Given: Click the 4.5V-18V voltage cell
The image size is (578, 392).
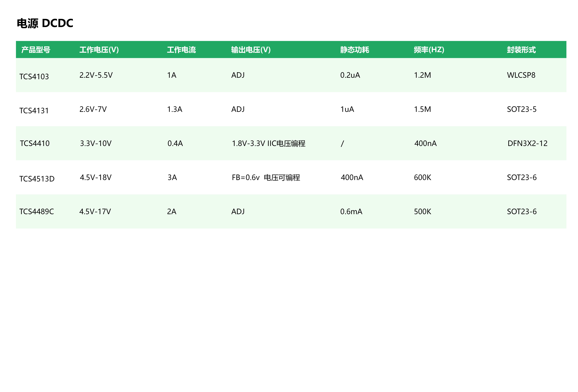Looking at the screenshot, I should pos(96,177).
